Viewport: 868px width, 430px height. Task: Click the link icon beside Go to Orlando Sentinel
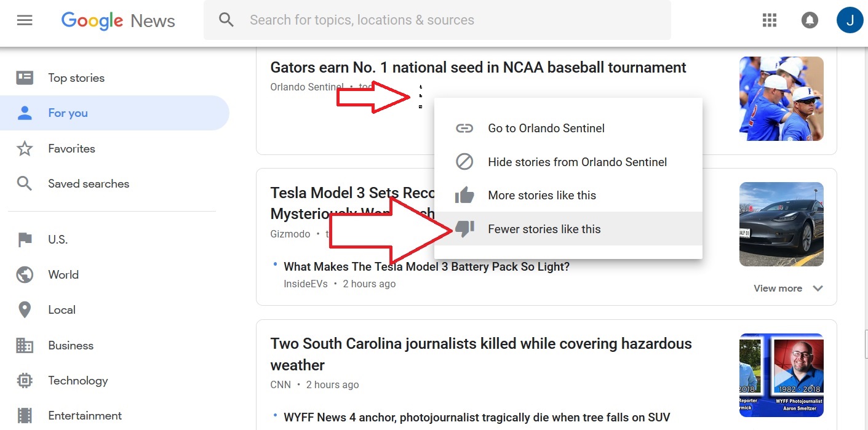click(x=464, y=128)
